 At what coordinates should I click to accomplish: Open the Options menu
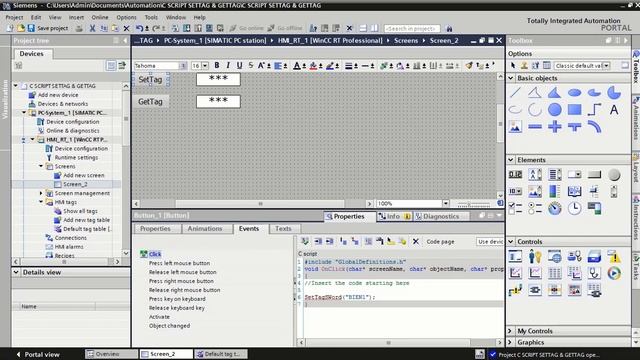pos(126,17)
